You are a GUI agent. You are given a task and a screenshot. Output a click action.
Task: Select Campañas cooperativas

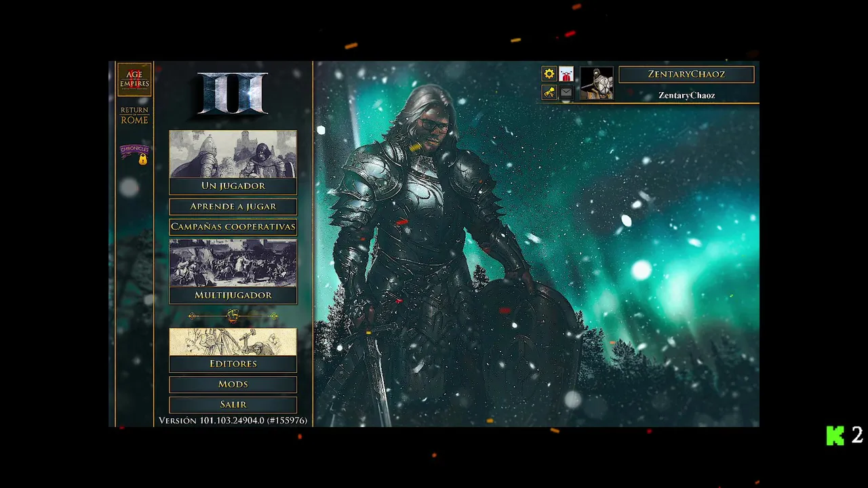click(x=233, y=227)
